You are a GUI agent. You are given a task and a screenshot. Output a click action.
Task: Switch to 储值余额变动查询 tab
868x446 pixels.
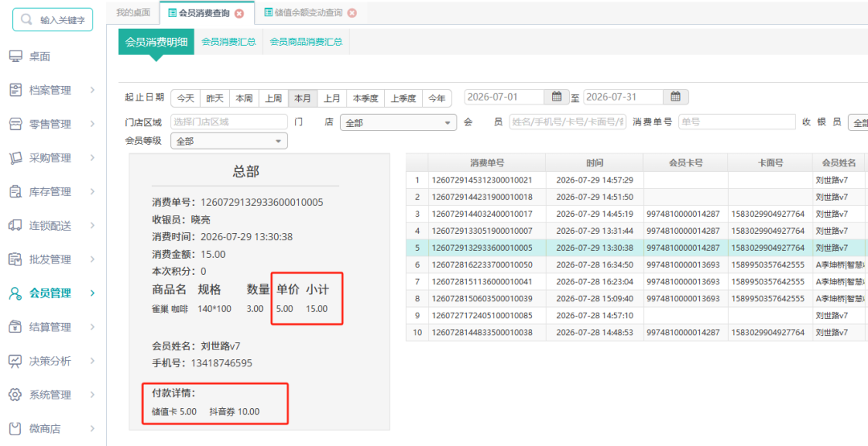click(x=308, y=12)
